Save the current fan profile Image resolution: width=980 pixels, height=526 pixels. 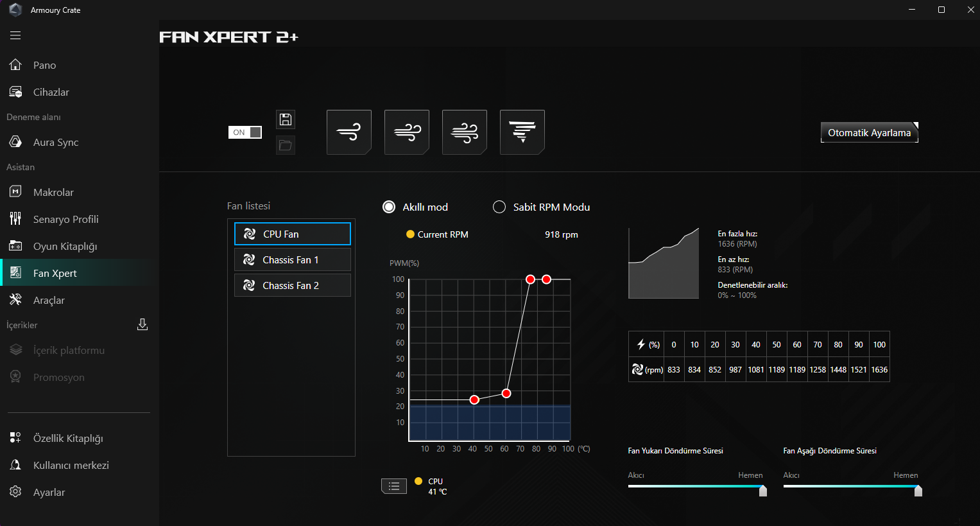pyautogui.click(x=286, y=119)
